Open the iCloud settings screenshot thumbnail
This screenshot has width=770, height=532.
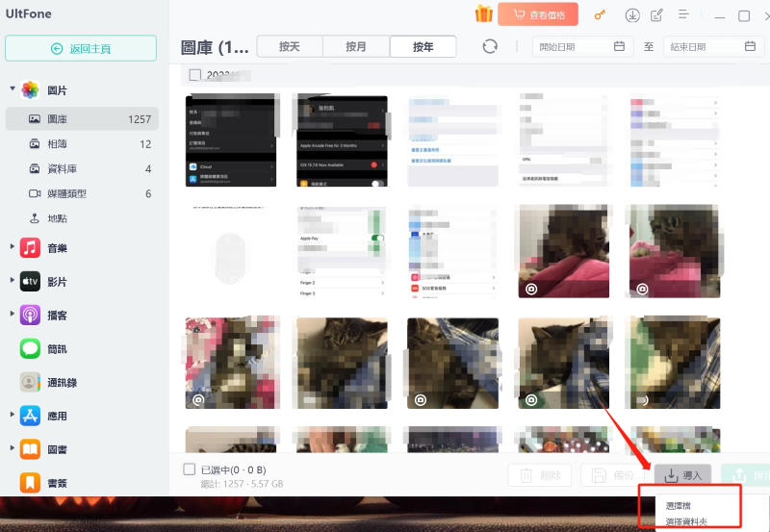pos(231,140)
